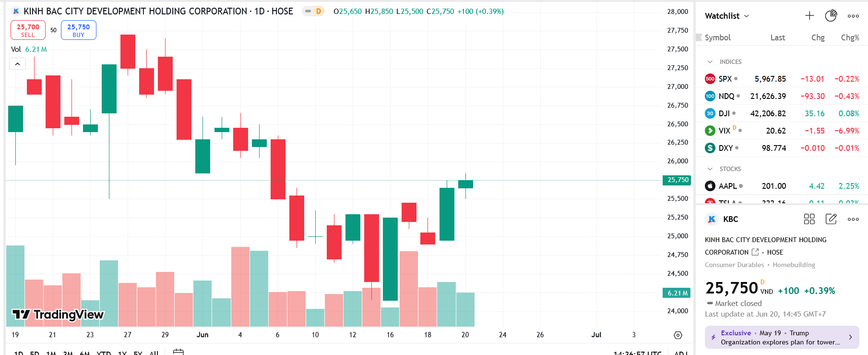Viewport: 868px width, 355px height.
Task: Add a symbol to the watchlist
Action: [809, 16]
